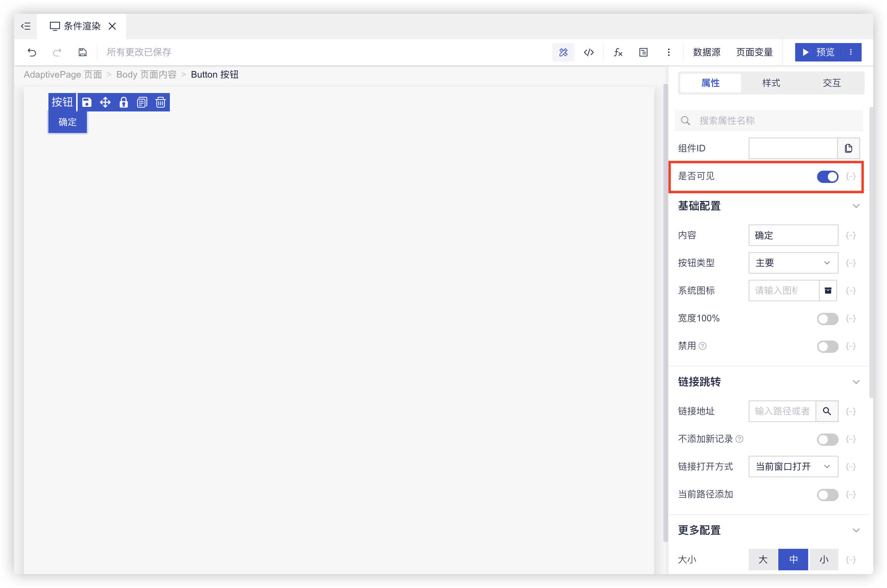Click the delete trash icon on button toolbar
Viewport: 887px width, 588px height.
161,102
